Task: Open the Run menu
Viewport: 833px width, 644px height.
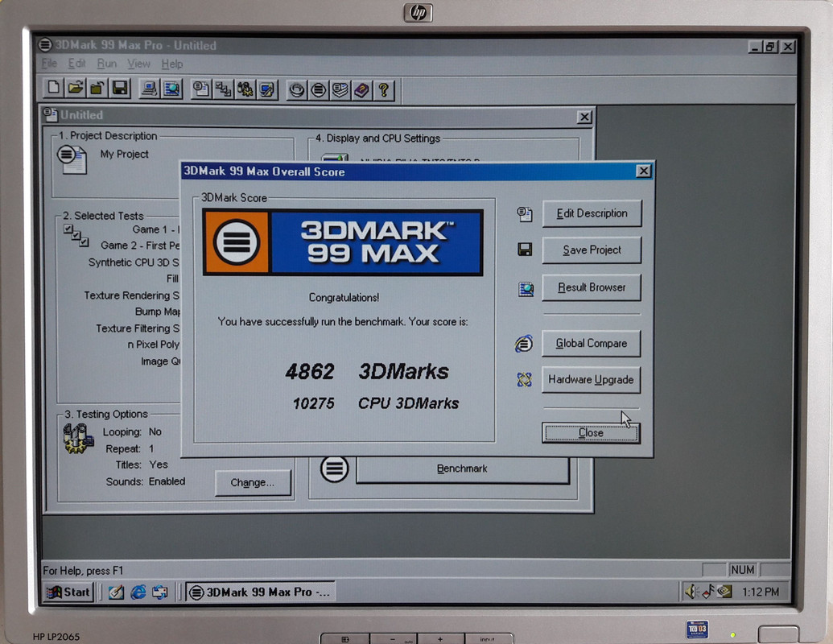Action: pos(107,64)
